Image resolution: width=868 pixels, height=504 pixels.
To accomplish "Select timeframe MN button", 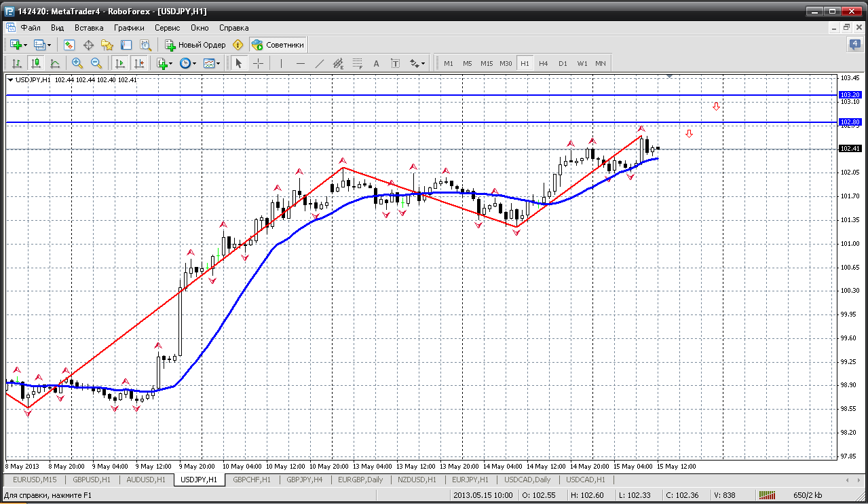I will click(601, 63).
